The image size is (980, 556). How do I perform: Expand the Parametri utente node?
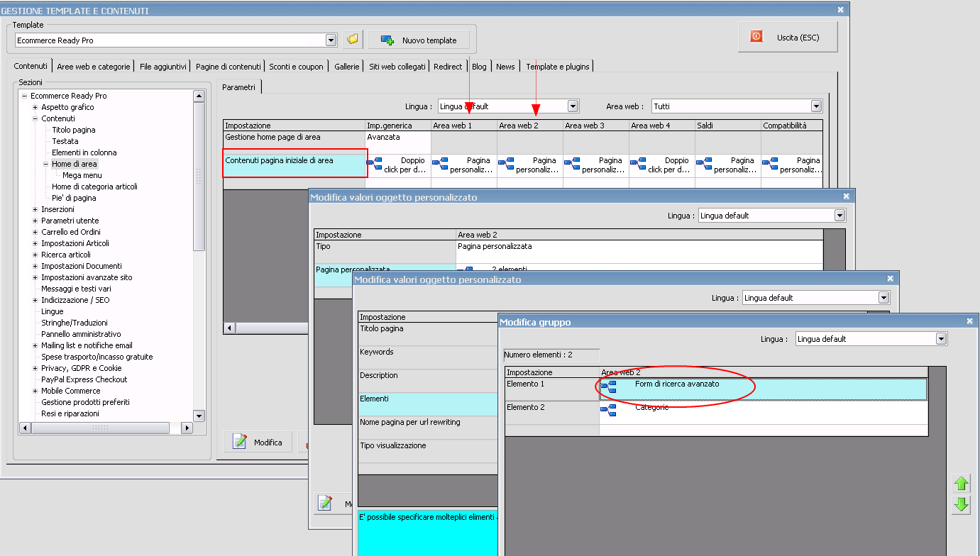click(35, 221)
